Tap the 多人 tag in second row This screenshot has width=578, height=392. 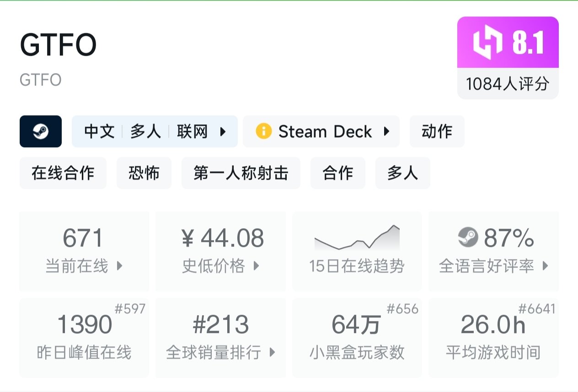point(402,173)
